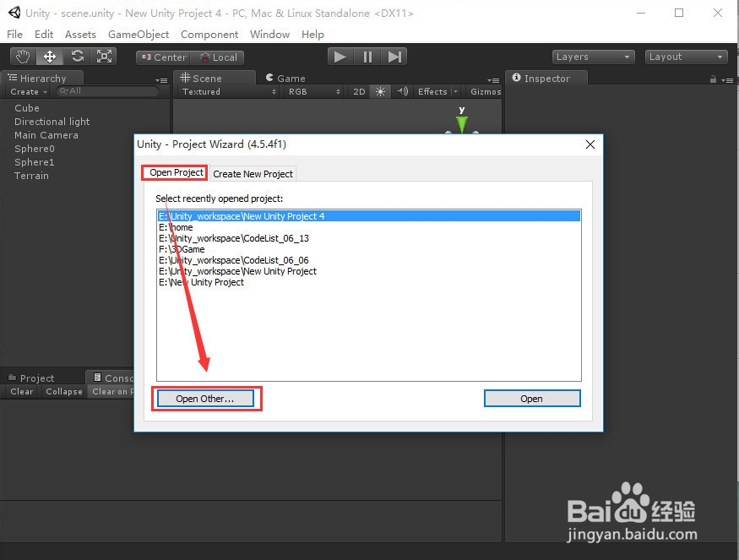Switch to the Inspector tab
739x560 pixels.
[546, 79]
